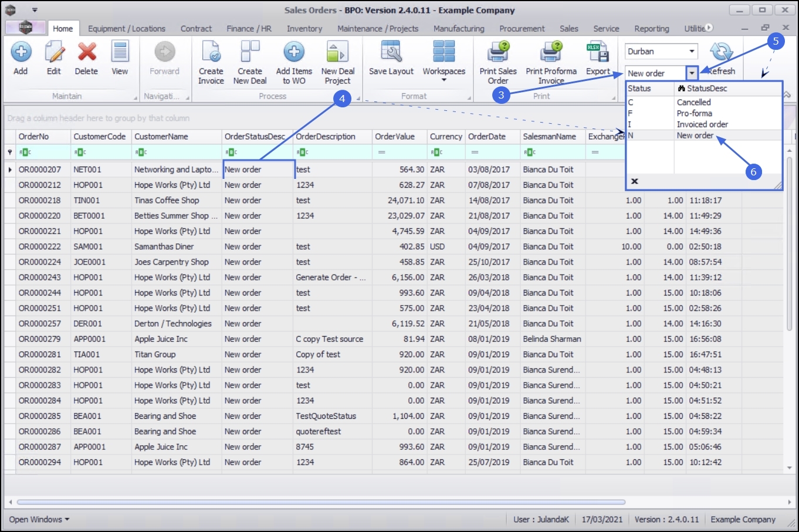Switch to the Home tab
The height and width of the screenshot is (532, 799).
63,28
